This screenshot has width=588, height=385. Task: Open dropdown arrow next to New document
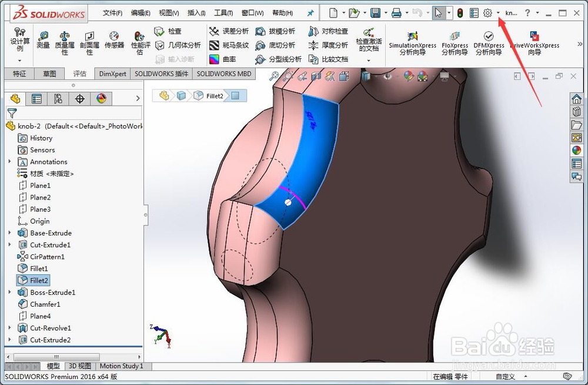coord(343,13)
